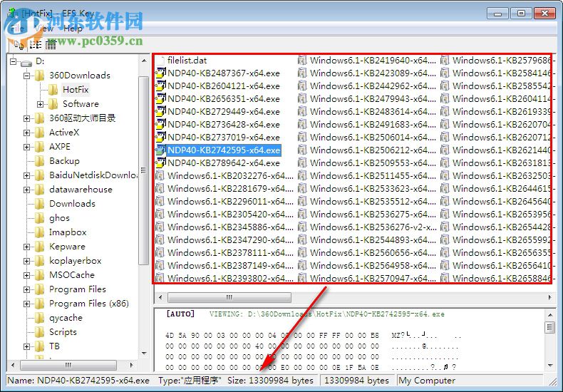Expand the datawarehouse folder node
The height and width of the screenshot is (392, 563).
click(26, 190)
